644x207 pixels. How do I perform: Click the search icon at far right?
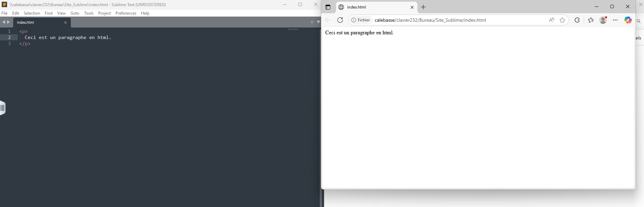(x=639, y=21)
